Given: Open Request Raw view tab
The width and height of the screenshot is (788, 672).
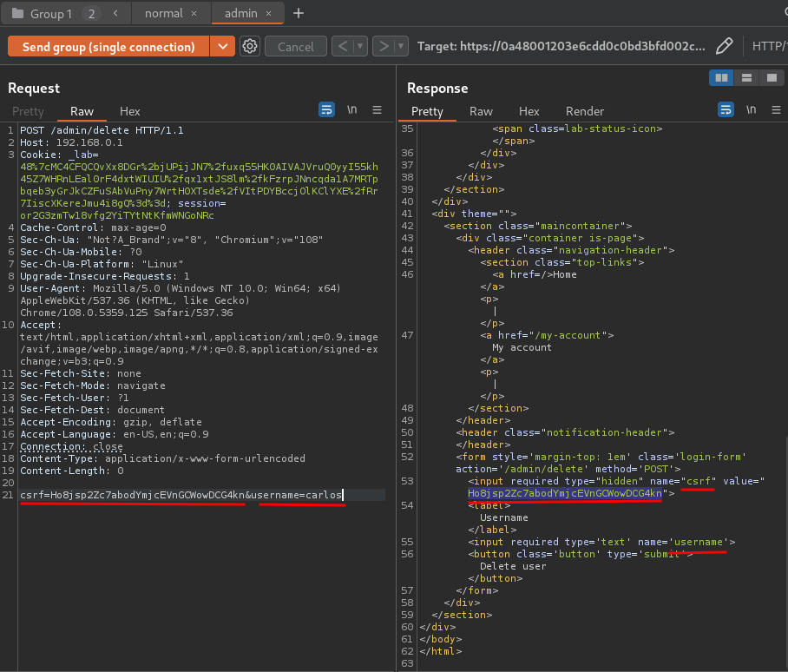Looking at the screenshot, I should [82, 111].
